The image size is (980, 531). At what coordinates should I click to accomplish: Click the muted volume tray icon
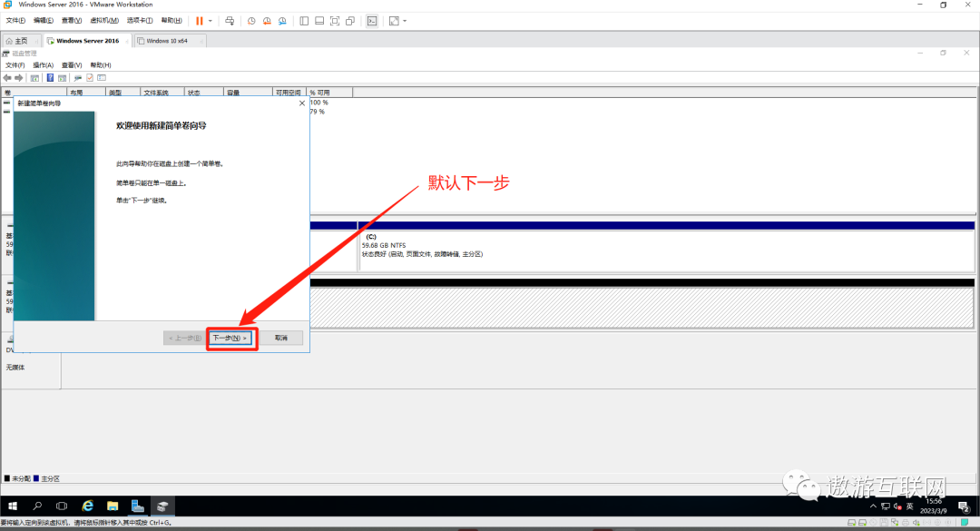coord(897,506)
